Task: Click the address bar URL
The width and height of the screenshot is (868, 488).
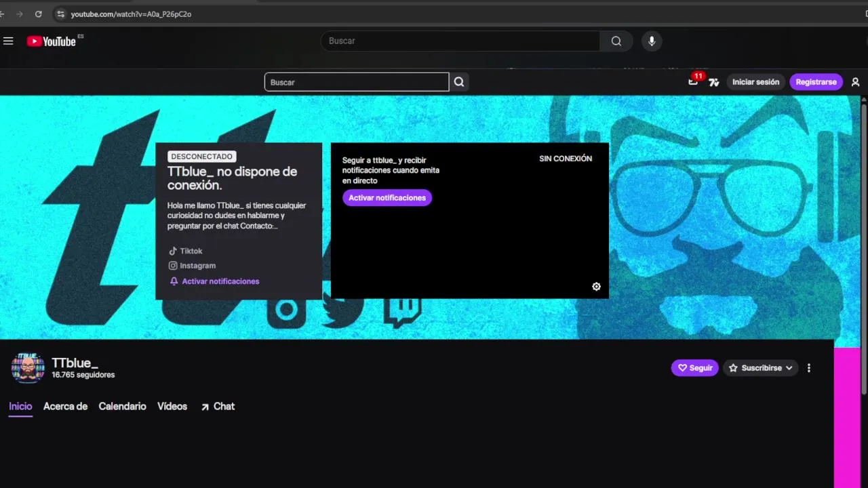Action: pyautogui.click(x=131, y=14)
